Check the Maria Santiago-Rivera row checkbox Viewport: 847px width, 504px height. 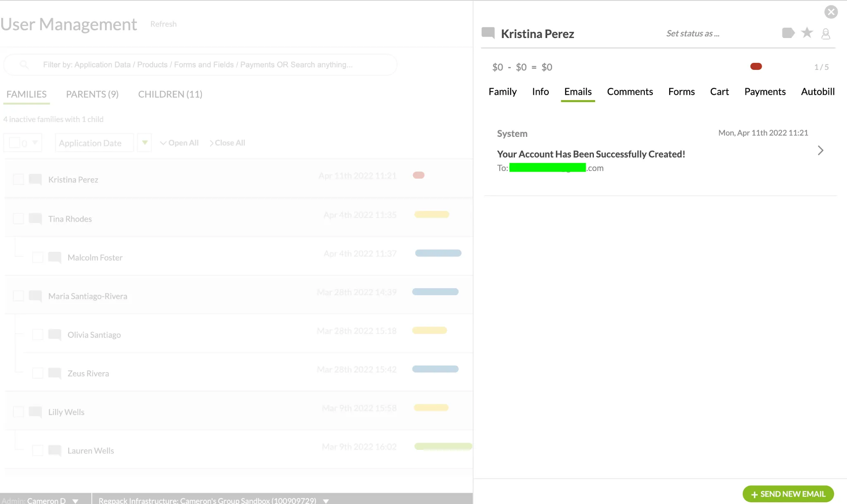(18, 296)
